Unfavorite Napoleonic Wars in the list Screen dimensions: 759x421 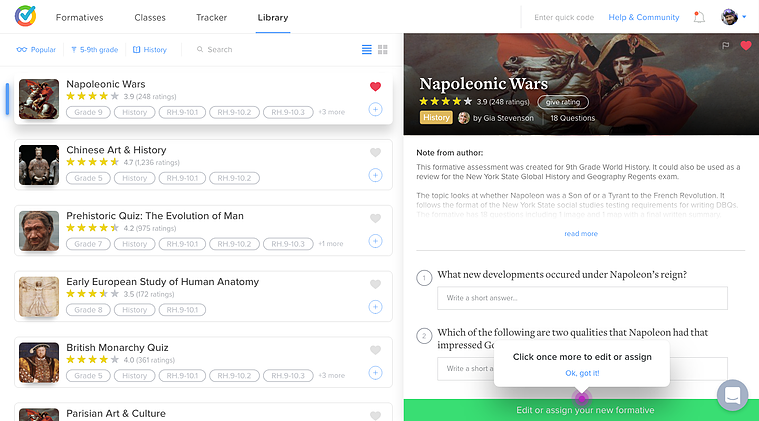tap(375, 87)
